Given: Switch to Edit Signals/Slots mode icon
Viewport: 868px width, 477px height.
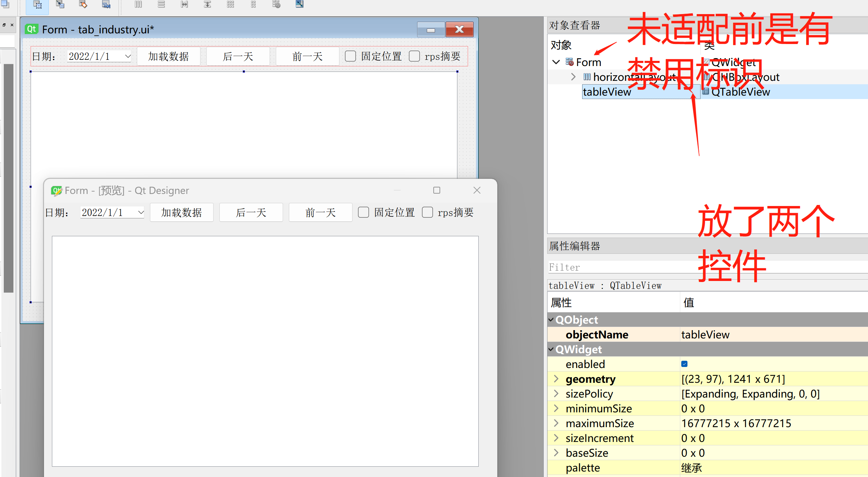Looking at the screenshot, I should pos(60,4).
